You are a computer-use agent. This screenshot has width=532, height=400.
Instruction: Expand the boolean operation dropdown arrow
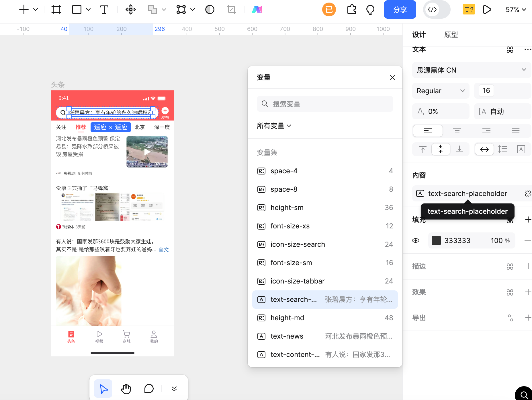coord(164,9)
